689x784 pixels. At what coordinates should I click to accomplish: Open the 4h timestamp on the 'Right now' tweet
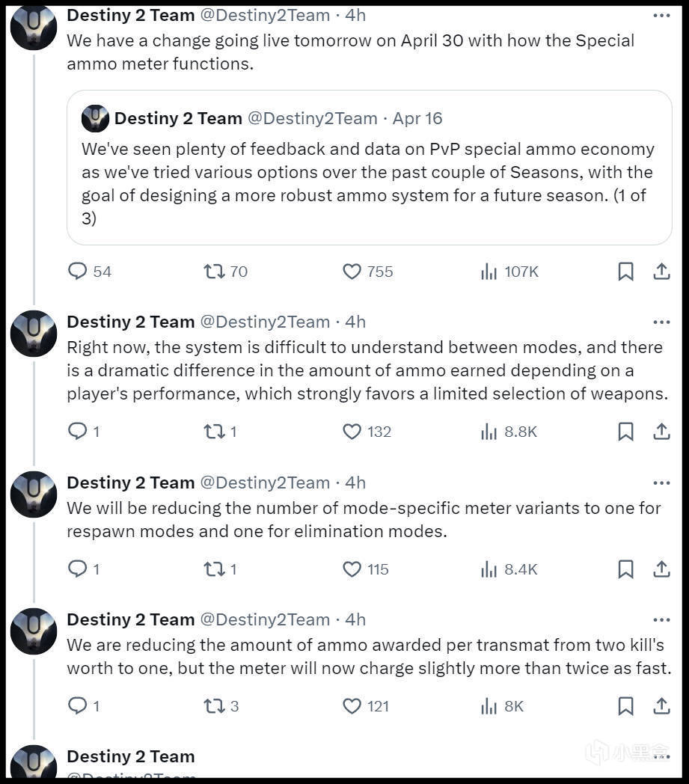pos(355,322)
